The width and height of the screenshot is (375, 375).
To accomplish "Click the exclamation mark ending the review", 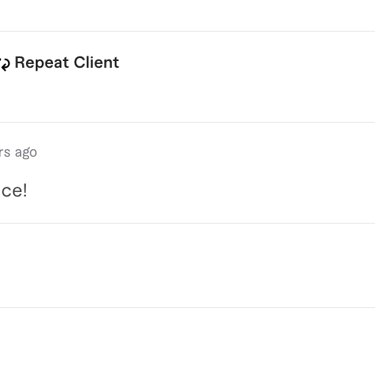I will [25, 190].
